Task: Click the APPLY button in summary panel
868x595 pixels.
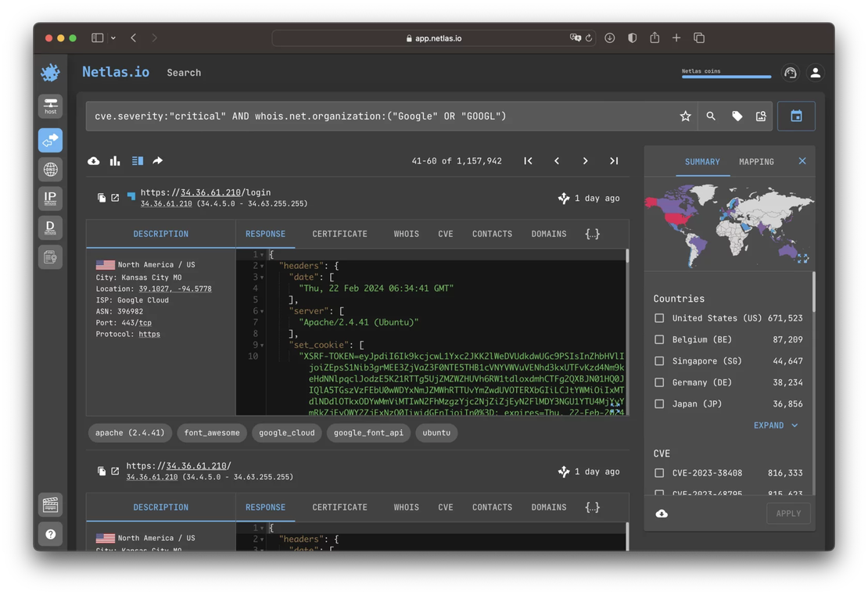Action: 788,514
